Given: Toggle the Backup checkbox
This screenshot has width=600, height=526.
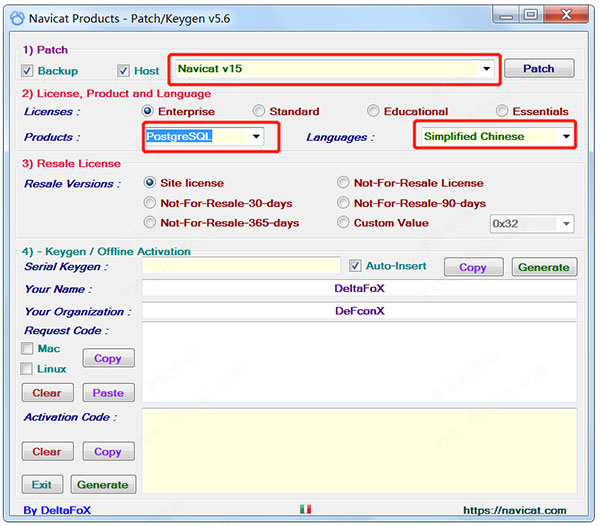Looking at the screenshot, I should pos(27,71).
